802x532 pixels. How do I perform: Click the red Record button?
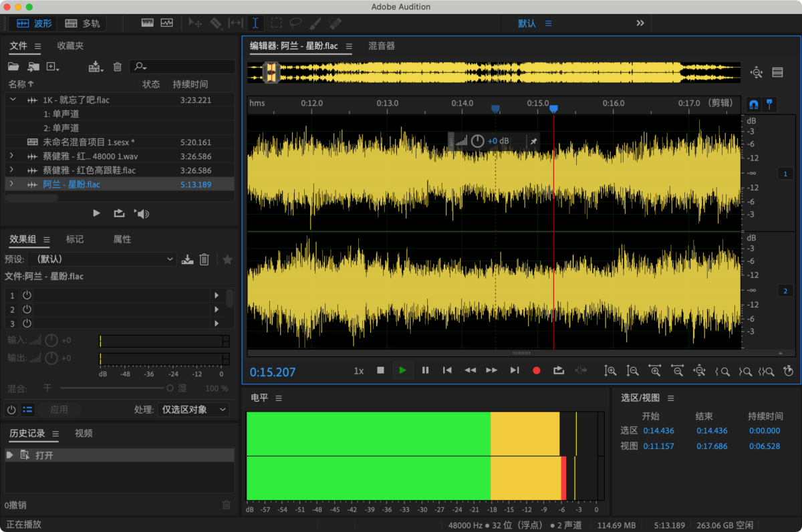pos(536,370)
